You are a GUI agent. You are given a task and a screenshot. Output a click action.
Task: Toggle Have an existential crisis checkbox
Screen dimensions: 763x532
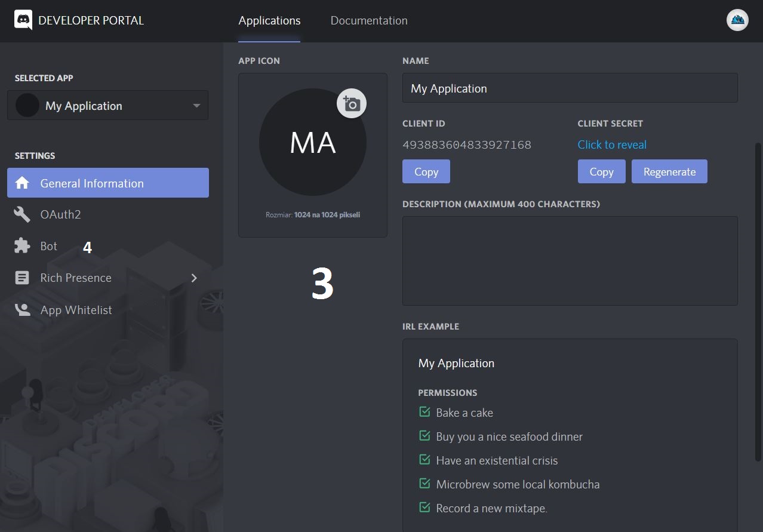424,460
